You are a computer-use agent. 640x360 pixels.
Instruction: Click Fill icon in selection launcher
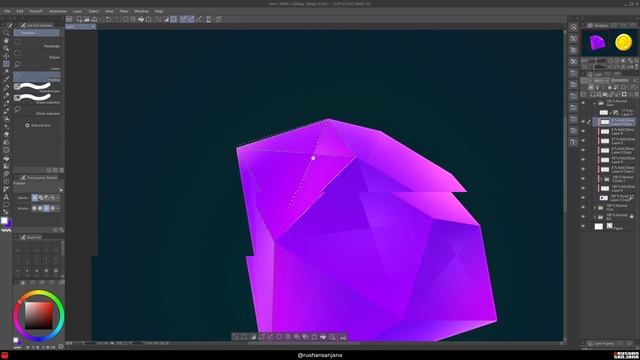coord(323,337)
